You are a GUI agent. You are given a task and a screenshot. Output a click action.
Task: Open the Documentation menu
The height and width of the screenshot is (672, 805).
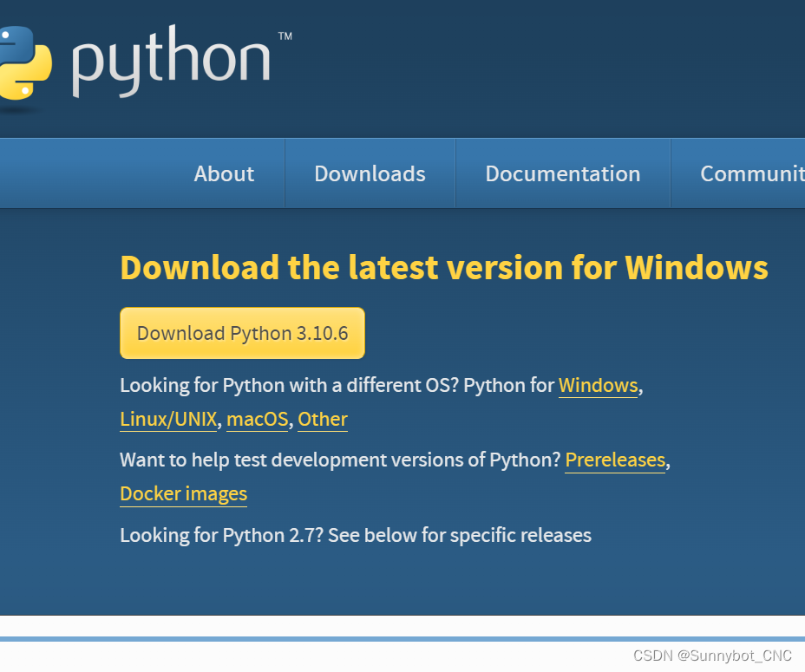point(562,173)
